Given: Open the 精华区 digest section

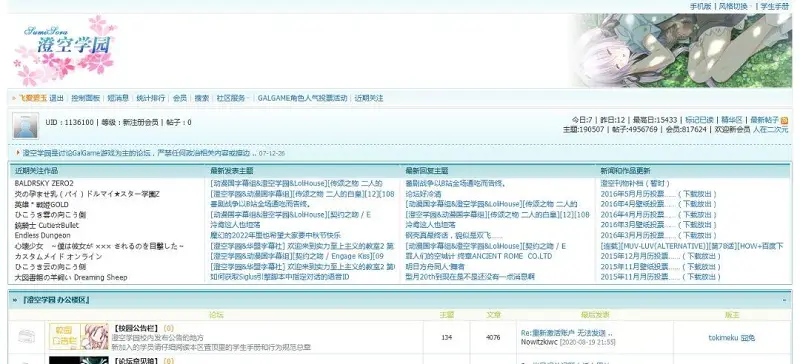Looking at the screenshot, I should 732,120.
